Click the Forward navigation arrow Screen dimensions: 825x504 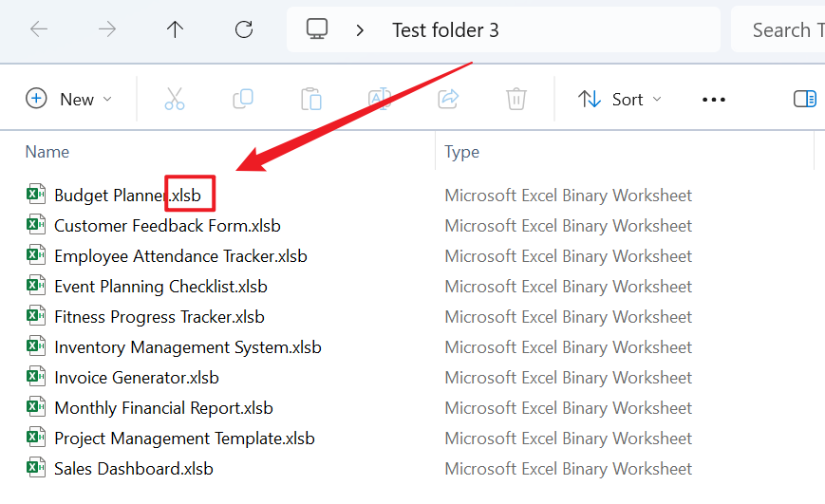click(107, 29)
